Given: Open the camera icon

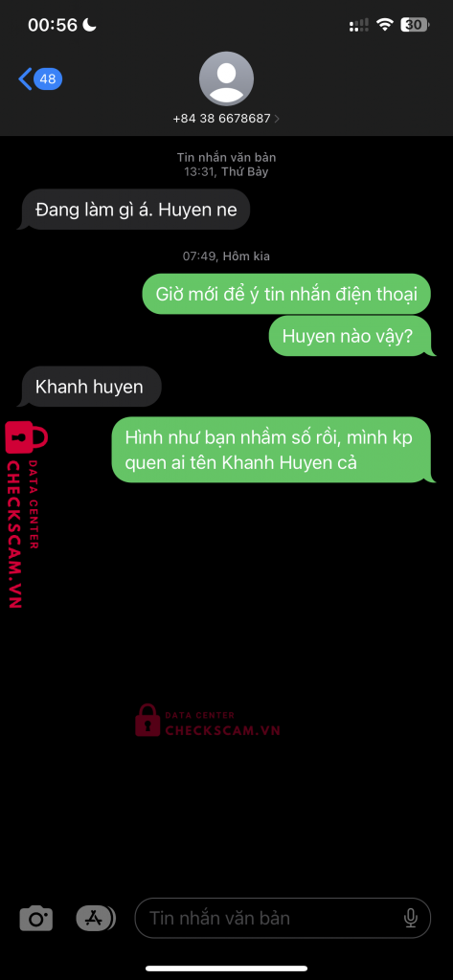Looking at the screenshot, I should pyautogui.click(x=36, y=918).
